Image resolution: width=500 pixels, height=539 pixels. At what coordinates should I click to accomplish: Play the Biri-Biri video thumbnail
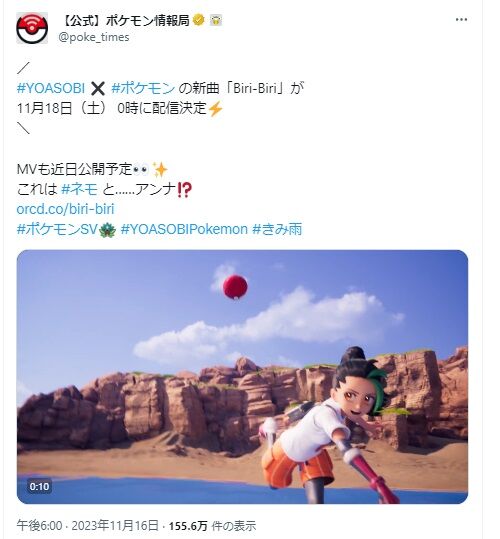pos(242,377)
